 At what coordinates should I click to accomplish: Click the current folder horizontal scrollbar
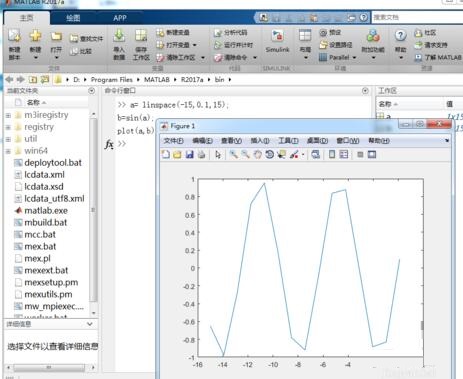click(49, 367)
